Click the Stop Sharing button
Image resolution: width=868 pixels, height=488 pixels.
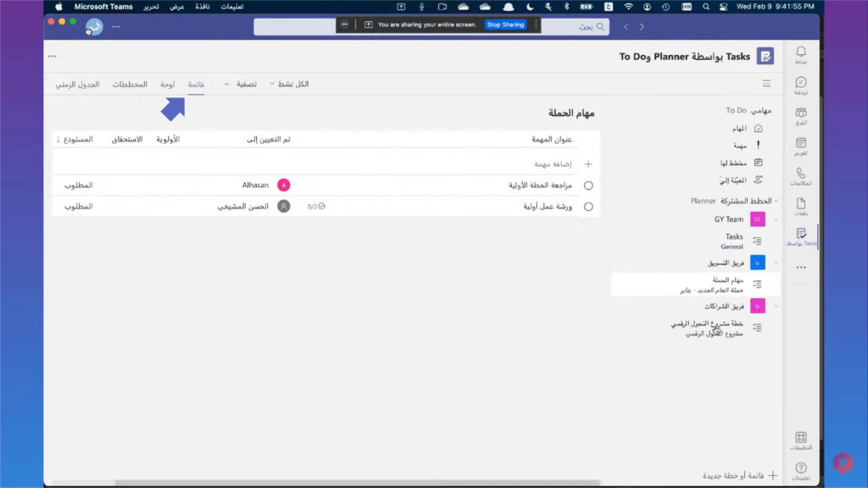click(505, 25)
